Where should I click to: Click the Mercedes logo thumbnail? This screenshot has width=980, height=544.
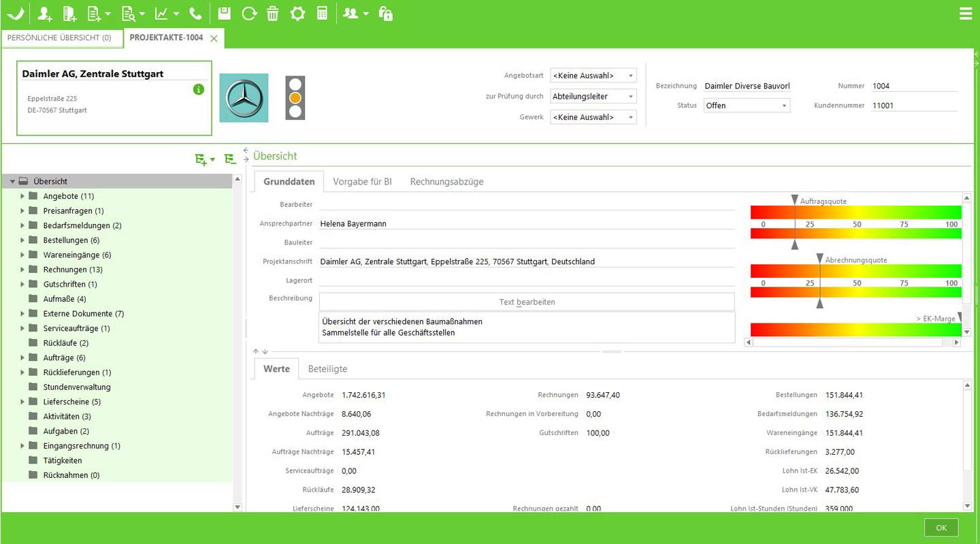(x=244, y=97)
